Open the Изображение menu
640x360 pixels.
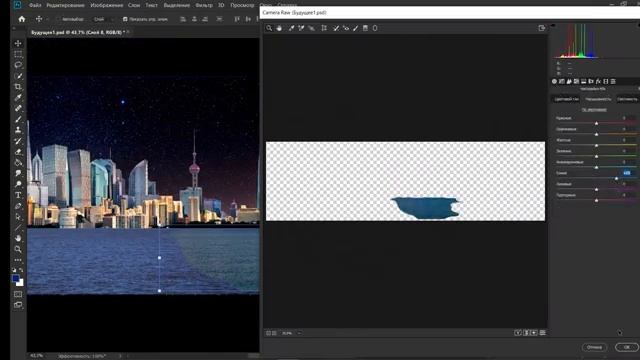click(x=107, y=5)
